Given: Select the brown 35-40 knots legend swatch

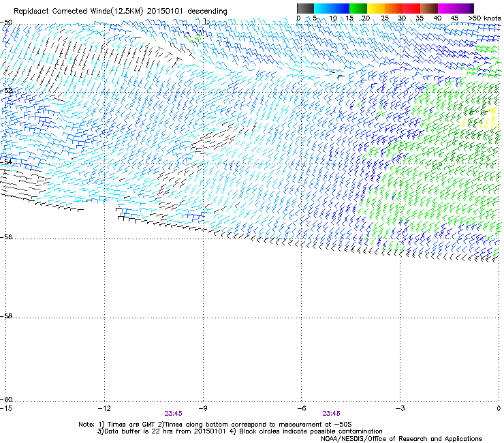Looking at the screenshot, I should [x=429, y=8].
